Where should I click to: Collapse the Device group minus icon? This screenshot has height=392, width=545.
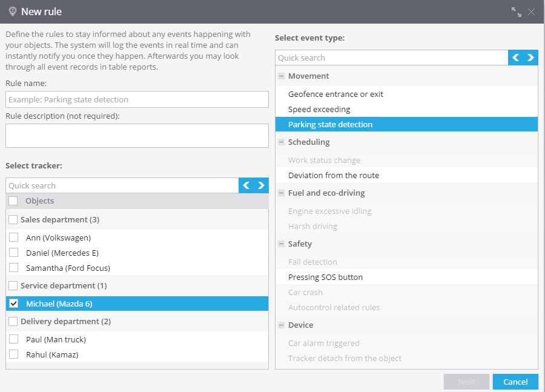(x=281, y=325)
